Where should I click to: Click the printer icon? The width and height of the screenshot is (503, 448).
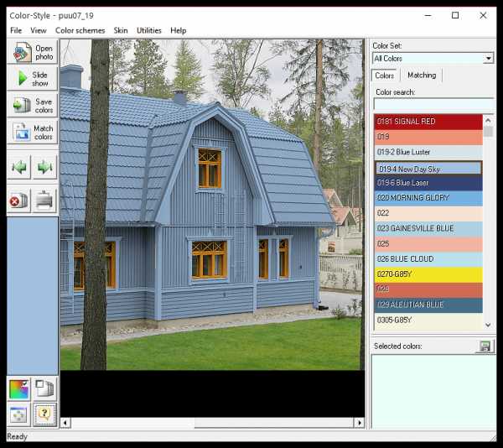coord(44,201)
